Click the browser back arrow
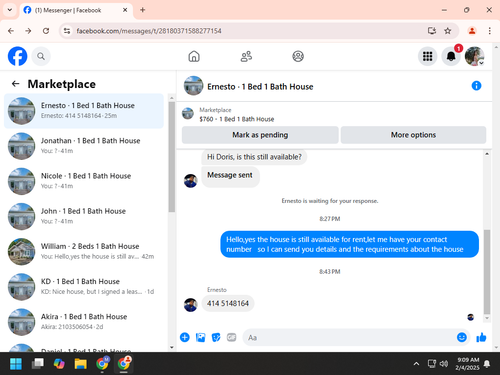This screenshot has height=375, width=500. [11, 31]
